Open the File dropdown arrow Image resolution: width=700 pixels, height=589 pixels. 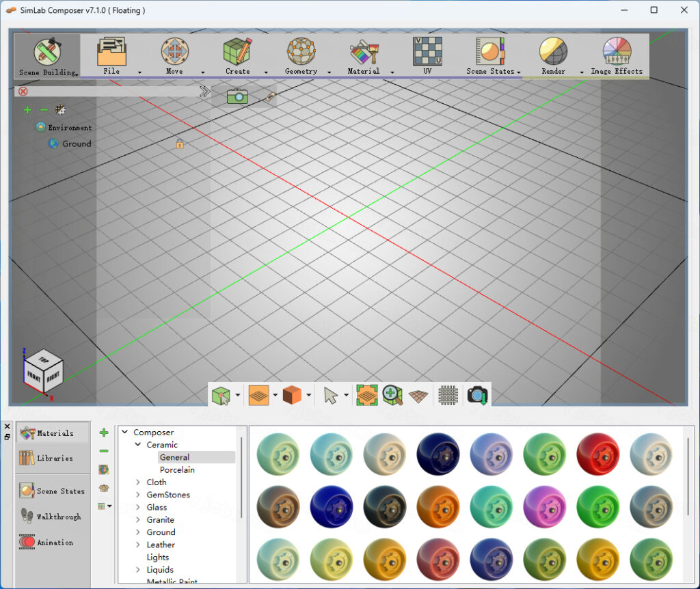139,72
